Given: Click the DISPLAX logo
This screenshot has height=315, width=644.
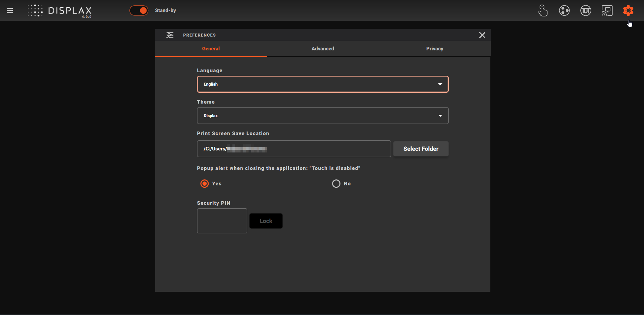Looking at the screenshot, I should [x=60, y=11].
